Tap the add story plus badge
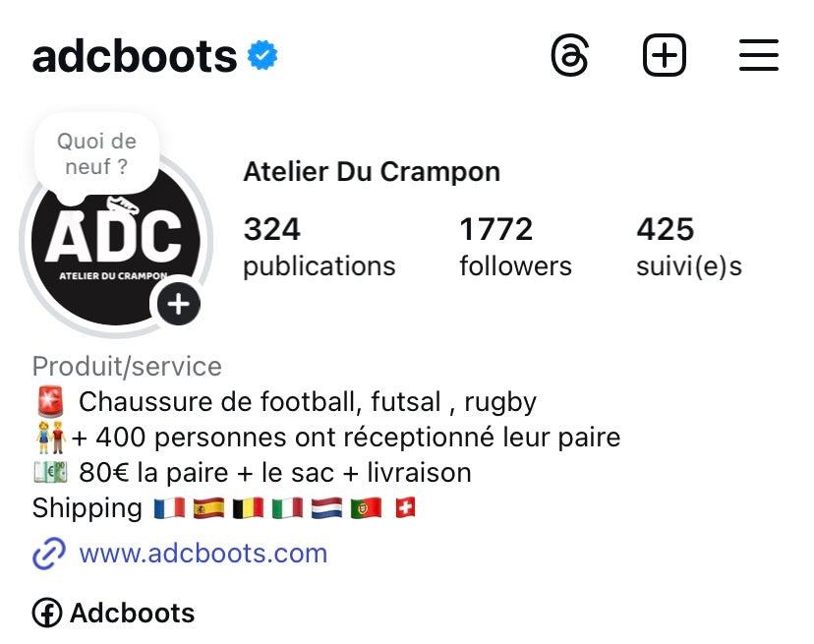The image size is (814, 644). click(x=178, y=305)
